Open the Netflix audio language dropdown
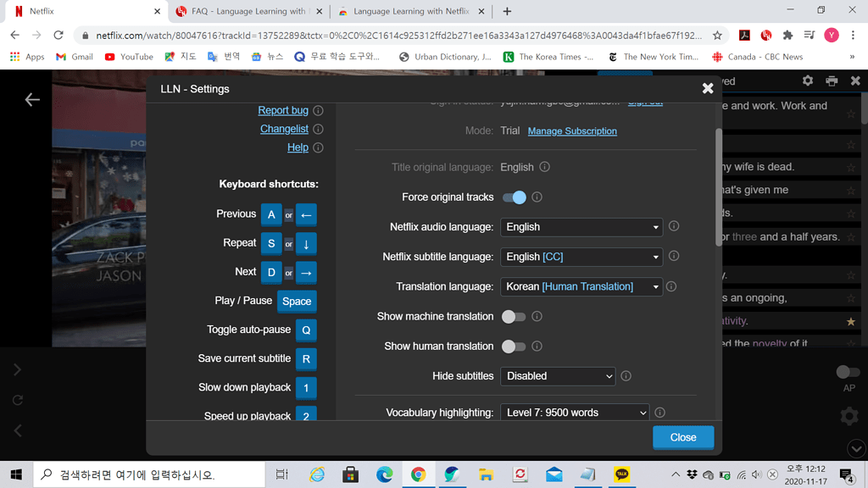868x488 pixels. coord(581,226)
